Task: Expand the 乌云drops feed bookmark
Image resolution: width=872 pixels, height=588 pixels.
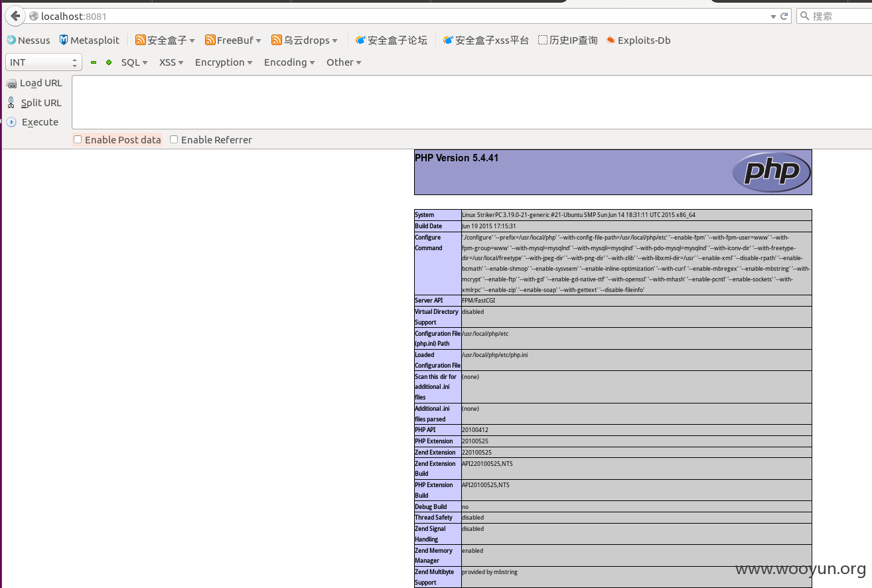Action: point(305,40)
